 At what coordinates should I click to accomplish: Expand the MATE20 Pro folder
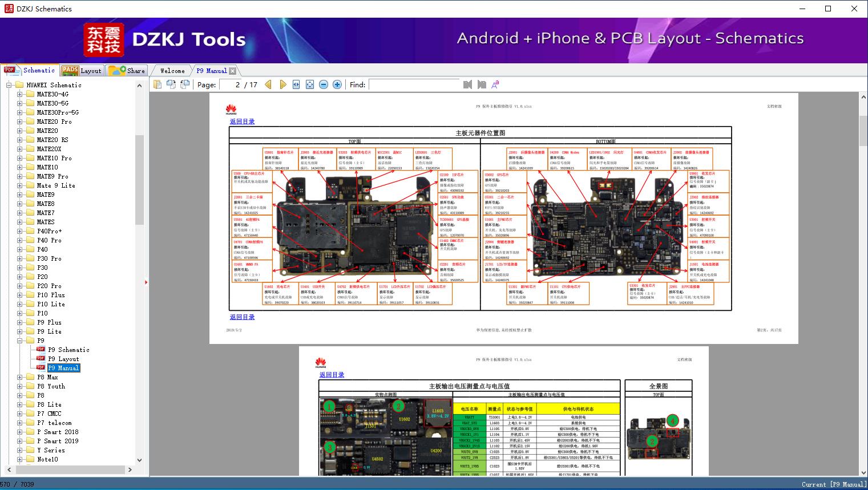click(x=20, y=122)
